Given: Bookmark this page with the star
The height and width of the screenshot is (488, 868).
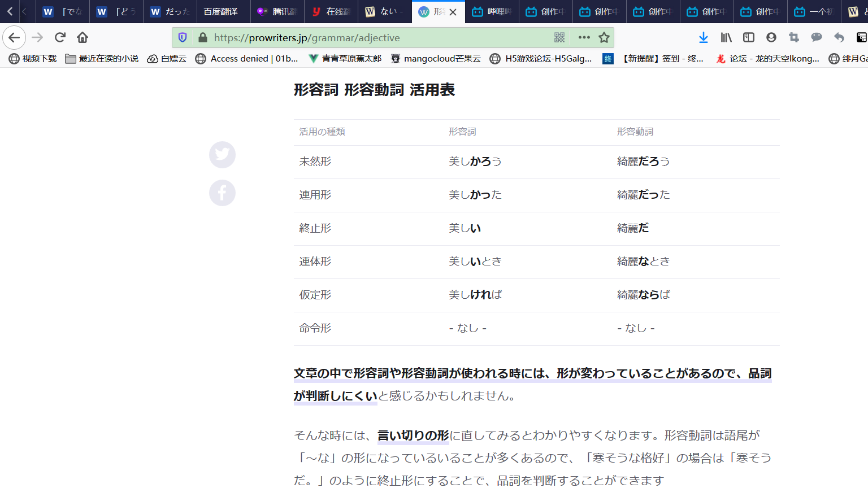Looking at the screenshot, I should point(604,38).
